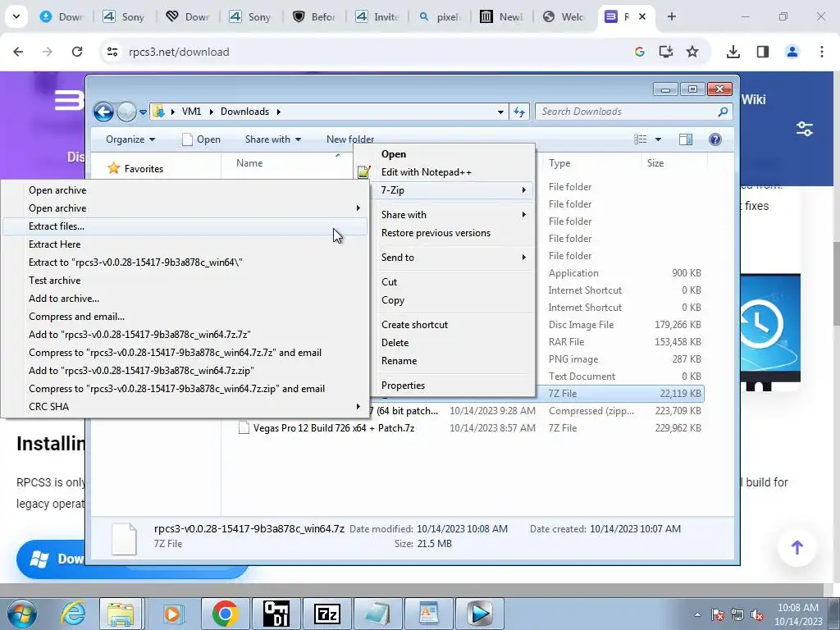Click the VM1 breadcrumb segment
Screen dimensions: 840x630
[191, 112]
